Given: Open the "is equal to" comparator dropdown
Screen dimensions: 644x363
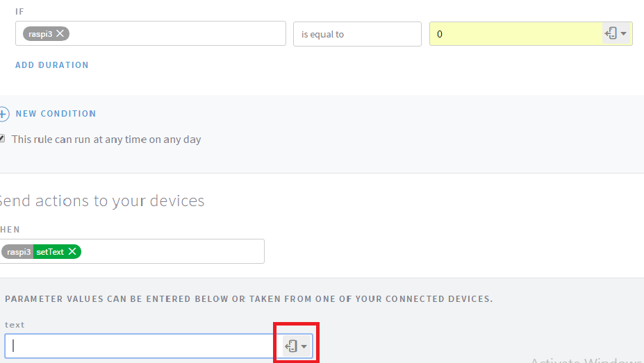Looking at the screenshot, I should coord(357,34).
